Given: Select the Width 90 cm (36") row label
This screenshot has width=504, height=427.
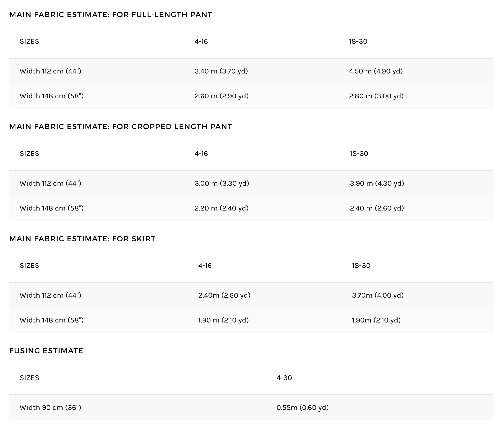Looking at the screenshot, I should pos(50,408).
